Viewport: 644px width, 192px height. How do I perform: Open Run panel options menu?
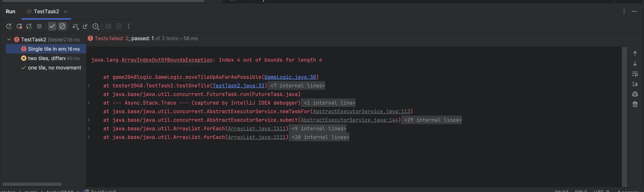coord(624,12)
